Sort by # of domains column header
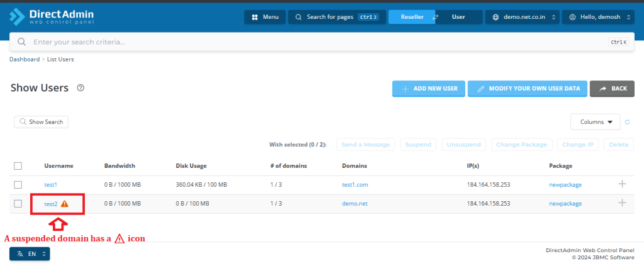Image resolution: width=644 pixels, height=271 pixels. (x=288, y=166)
